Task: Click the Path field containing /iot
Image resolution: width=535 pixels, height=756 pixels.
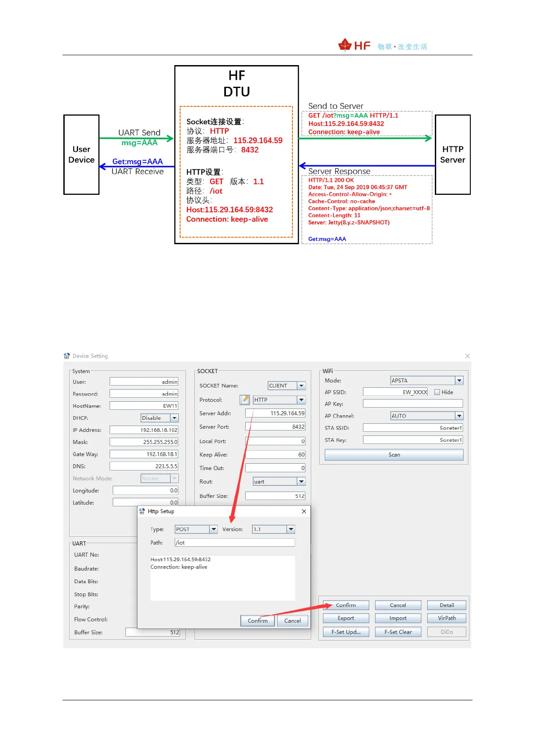Action: [234, 543]
